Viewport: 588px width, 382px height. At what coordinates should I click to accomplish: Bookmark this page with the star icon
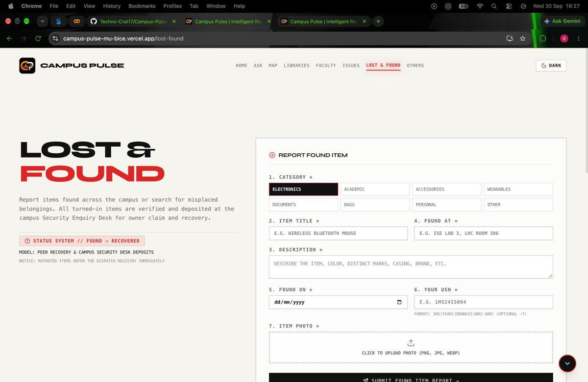coord(523,38)
